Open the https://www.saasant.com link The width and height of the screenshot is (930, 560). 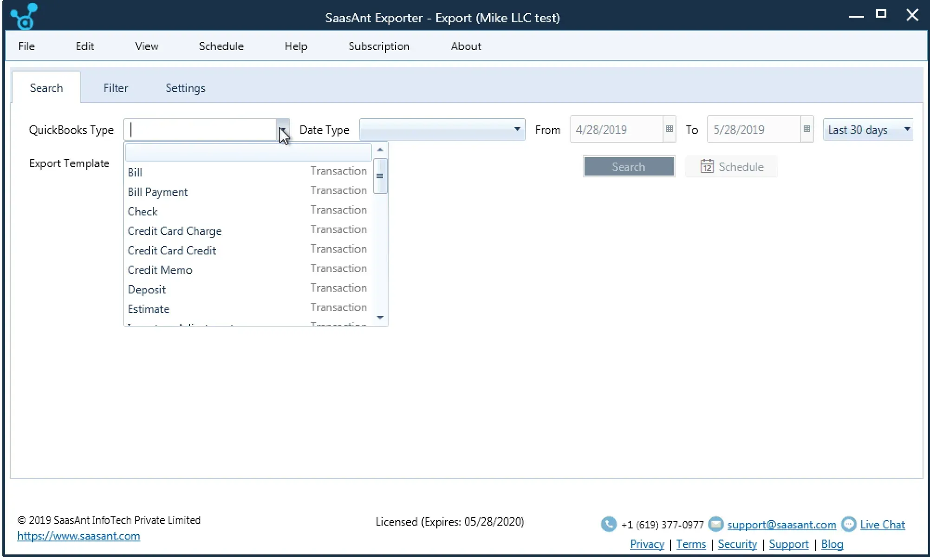pyautogui.click(x=78, y=536)
